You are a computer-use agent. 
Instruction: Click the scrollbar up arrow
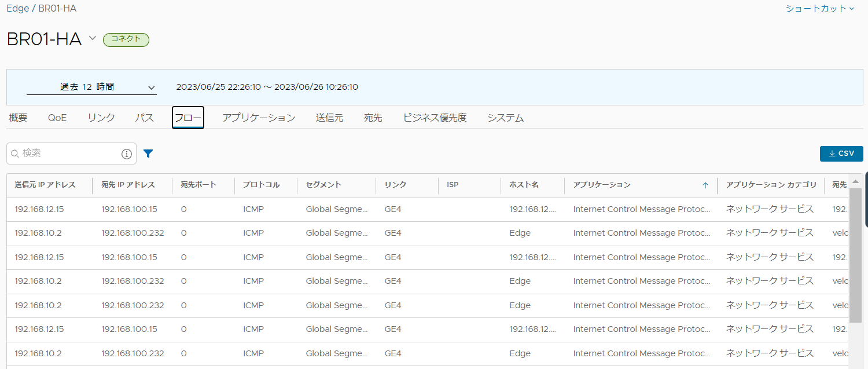[855, 182]
